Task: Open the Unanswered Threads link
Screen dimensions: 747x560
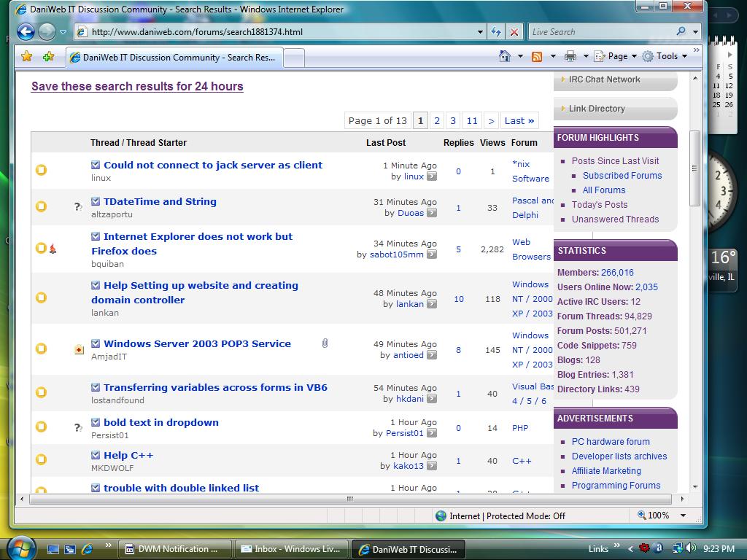Action: tap(616, 219)
